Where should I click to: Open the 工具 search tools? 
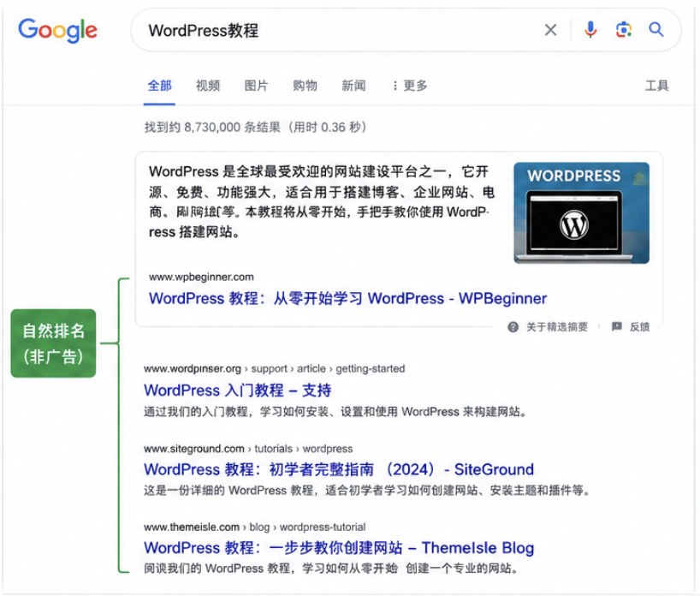pyautogui.click(x=656, y=86)
